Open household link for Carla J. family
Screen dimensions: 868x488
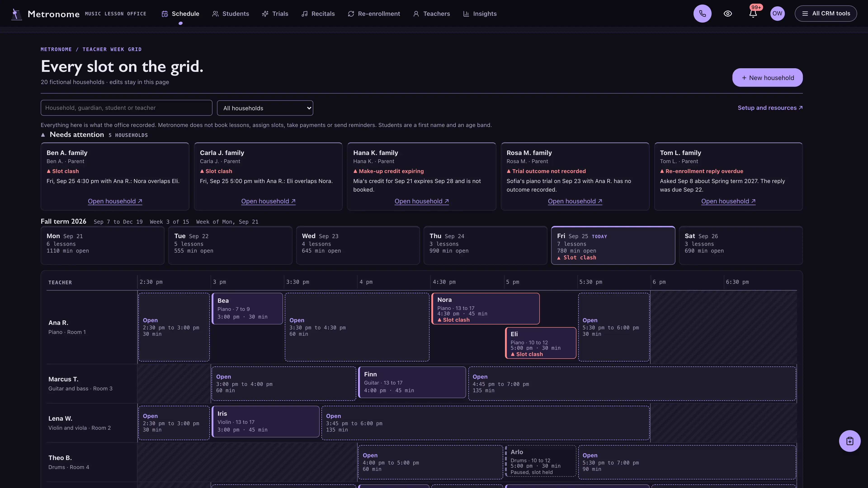[x=268, y=201]
